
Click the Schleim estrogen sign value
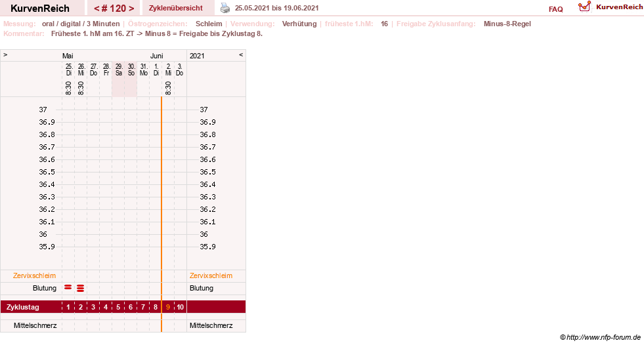[209, 24]
